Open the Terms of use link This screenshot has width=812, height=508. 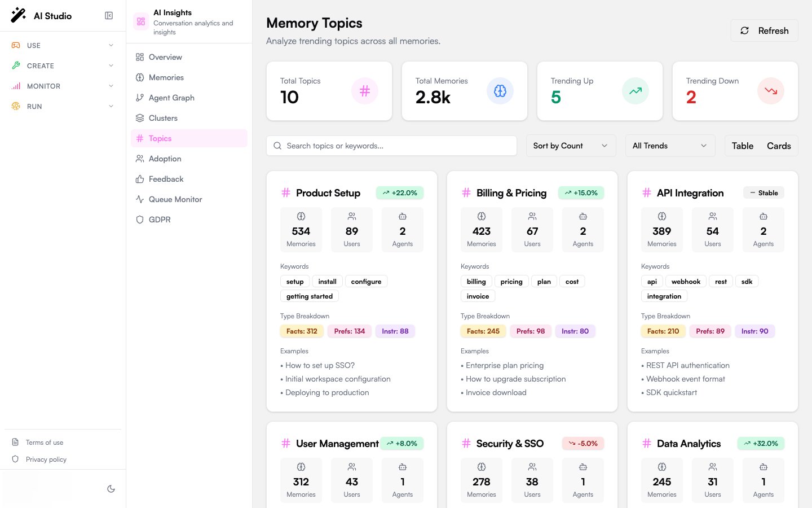45,443
